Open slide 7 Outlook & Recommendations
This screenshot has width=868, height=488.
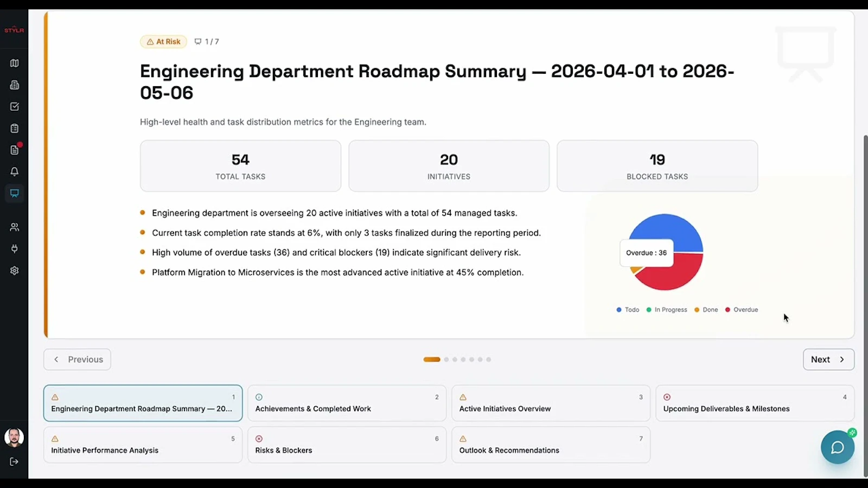coord(551,445)
